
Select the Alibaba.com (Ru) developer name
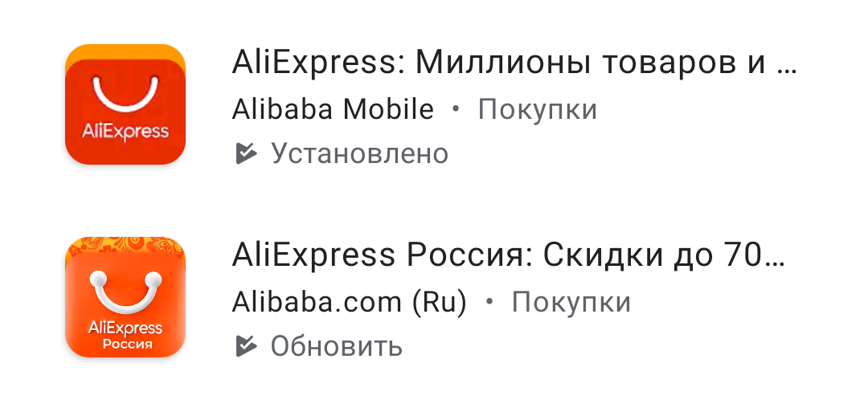click(349, 303)
